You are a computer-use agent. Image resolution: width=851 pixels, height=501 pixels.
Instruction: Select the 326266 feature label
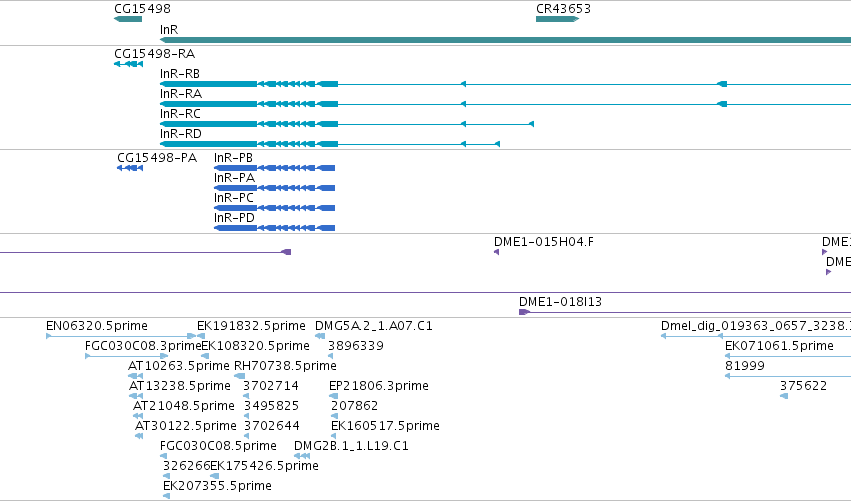click(186, 466)
